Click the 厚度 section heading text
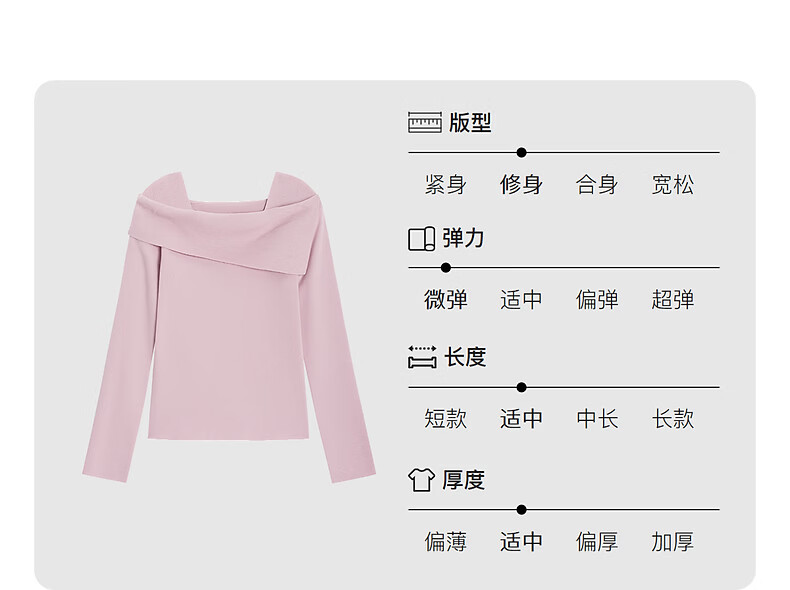Image resolution: width=790 pixels, height=590 pixels. pos(463,480)
